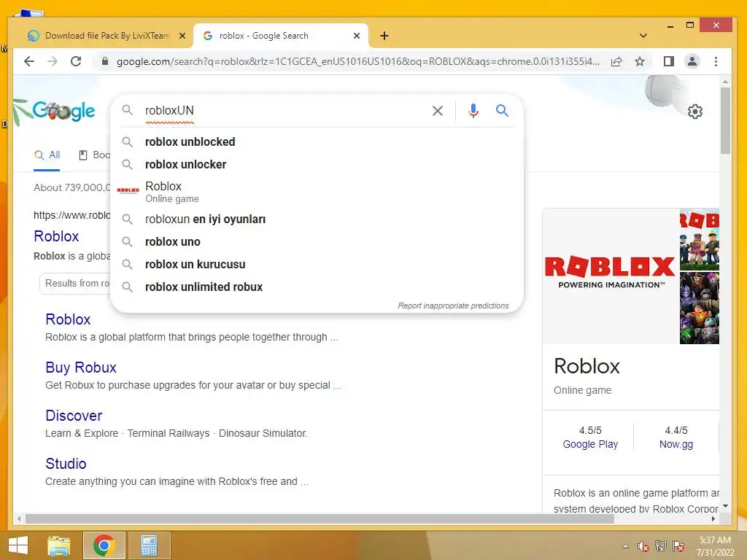Click the address bar URL
Image resolution: width=747 pixels, height=560 pixels.
tap(357, 61)
